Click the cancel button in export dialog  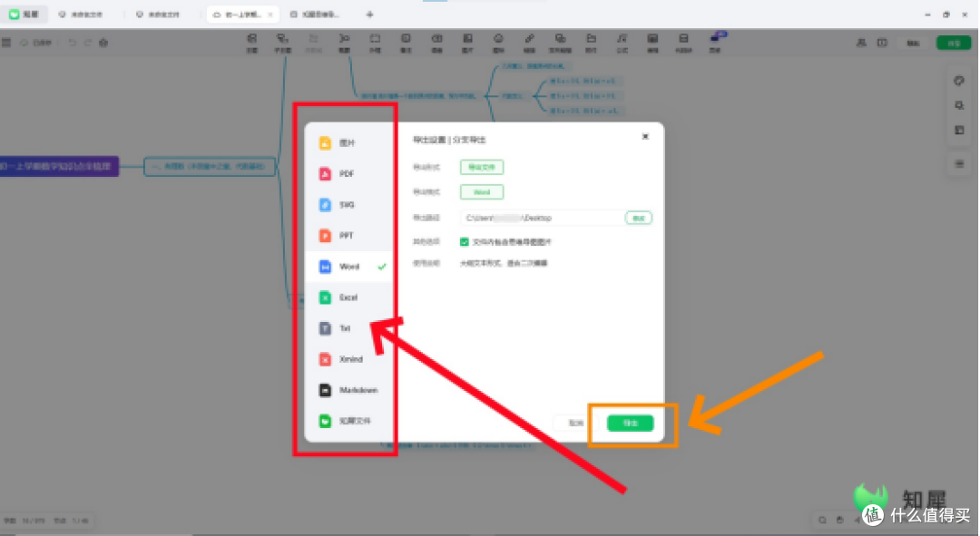click(x=575, y=423)
